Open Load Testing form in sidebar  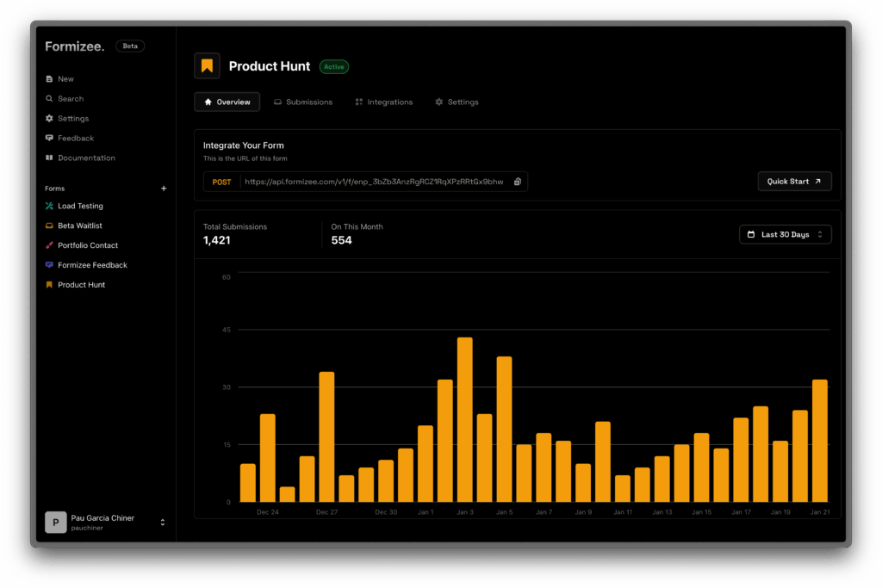pyautogui.click(x=79, y=207)
